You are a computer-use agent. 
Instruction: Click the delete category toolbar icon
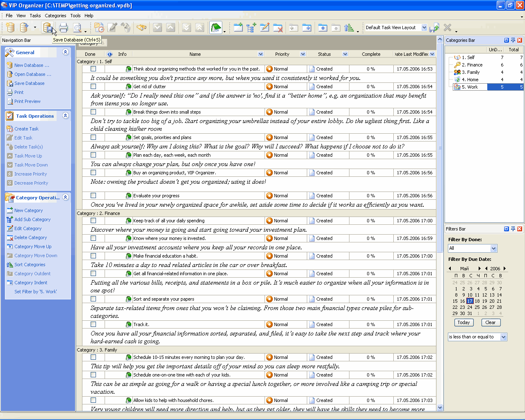click(x=278, y=27)
